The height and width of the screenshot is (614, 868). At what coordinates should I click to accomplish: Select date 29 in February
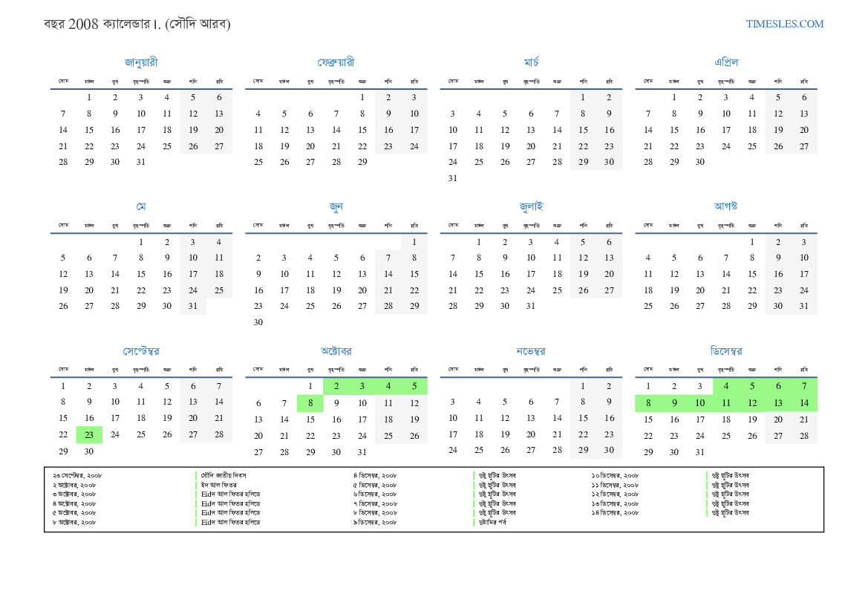362,162
